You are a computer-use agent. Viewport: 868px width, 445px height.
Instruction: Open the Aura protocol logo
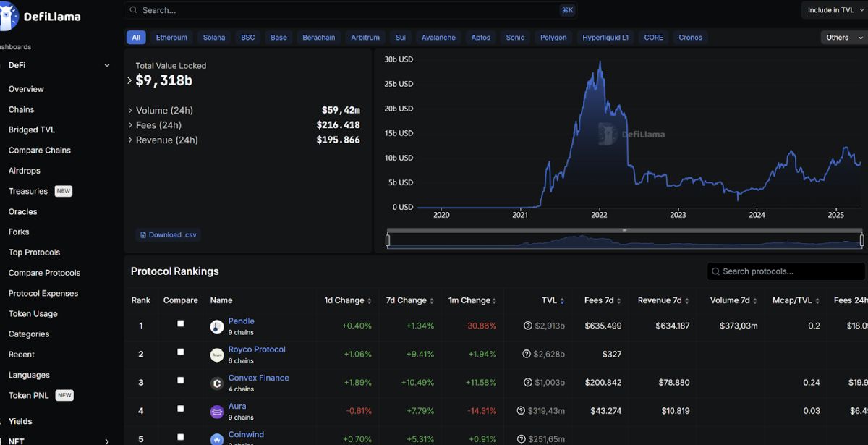(x=217, y=412)
